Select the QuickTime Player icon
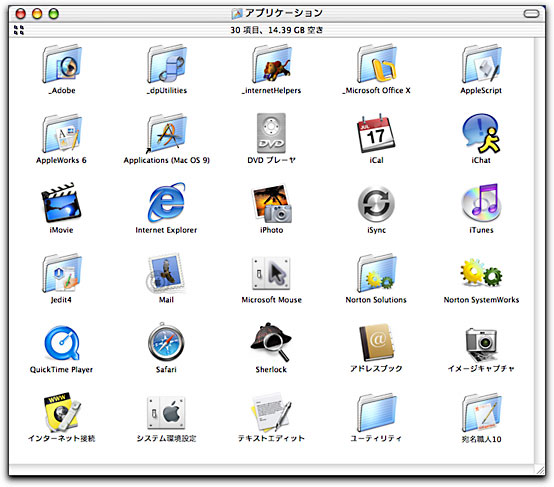This screenshot has height=487, width=554. click(x=62, y=343)
